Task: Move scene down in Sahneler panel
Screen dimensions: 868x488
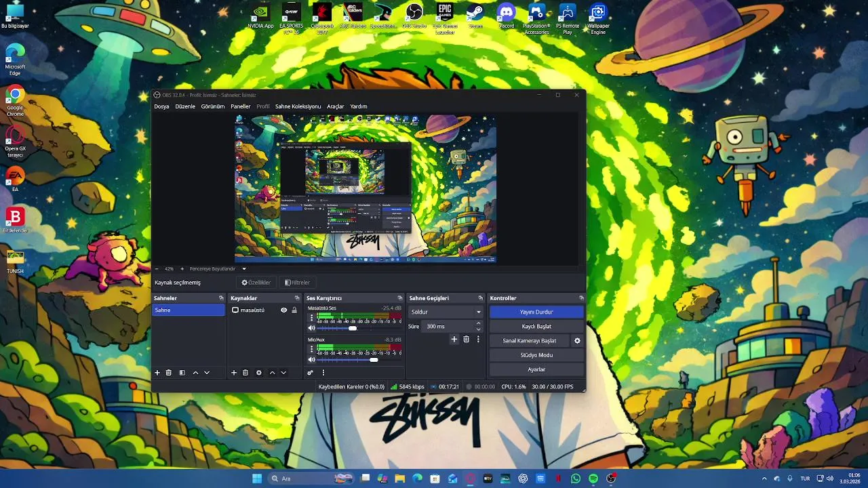Action: coord(207,373)
